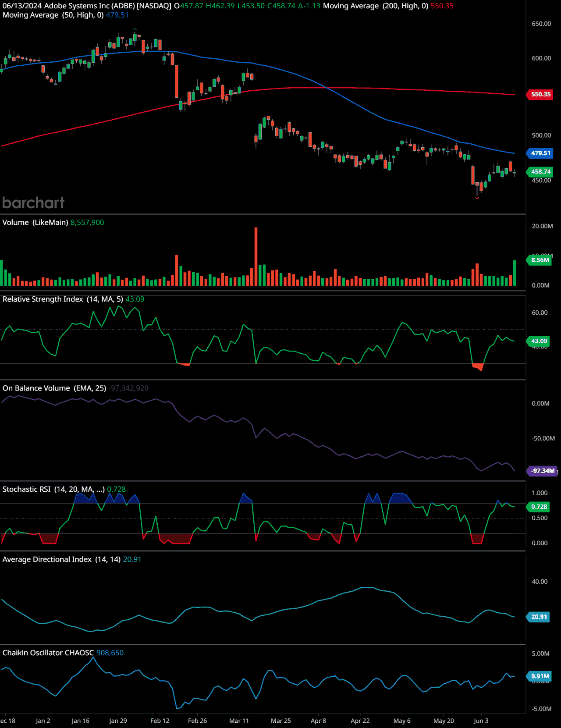Viewport: 561px width, 728px height.
Task: Click the 0.000 Stochastic RSI axis label
Action: click(540, 543)
